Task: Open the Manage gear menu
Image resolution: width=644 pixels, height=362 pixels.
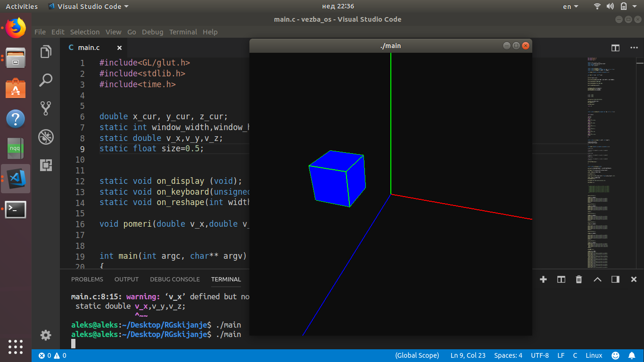Action: pos(46,335)
